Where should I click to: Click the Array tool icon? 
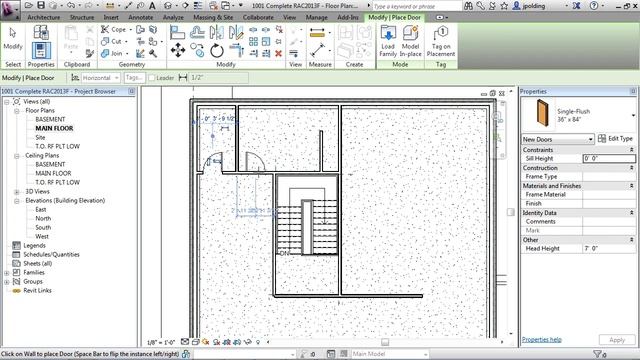[x=253, y=41]
